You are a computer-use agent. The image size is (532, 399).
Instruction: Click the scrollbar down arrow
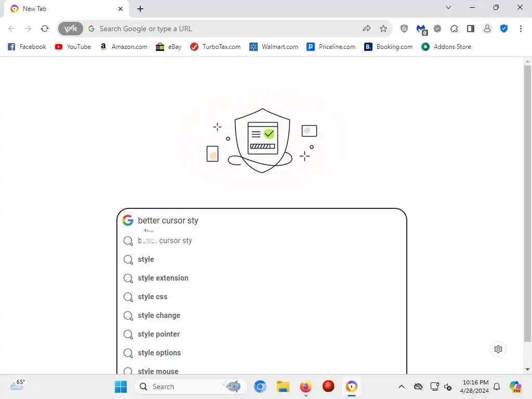pyautogui.click(x=527, y=369)
